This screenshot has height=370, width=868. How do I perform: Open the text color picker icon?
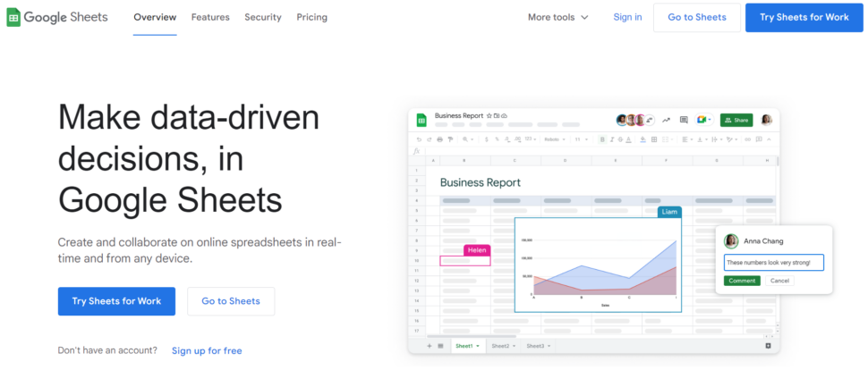tap(628, 139)
